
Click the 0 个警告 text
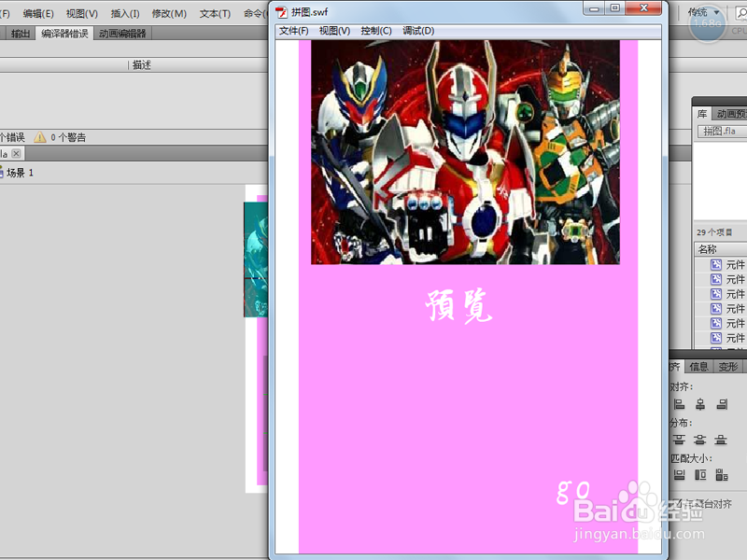click(x=68, y=137)
